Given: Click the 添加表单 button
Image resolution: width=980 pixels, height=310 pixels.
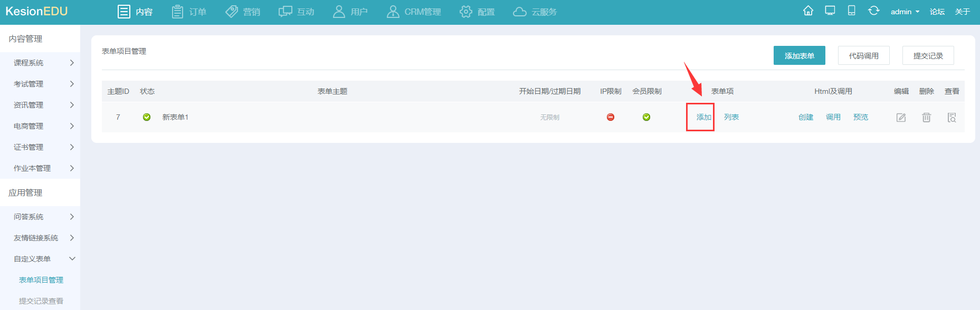Looking at the screenshot, I should tap(799, 55).
